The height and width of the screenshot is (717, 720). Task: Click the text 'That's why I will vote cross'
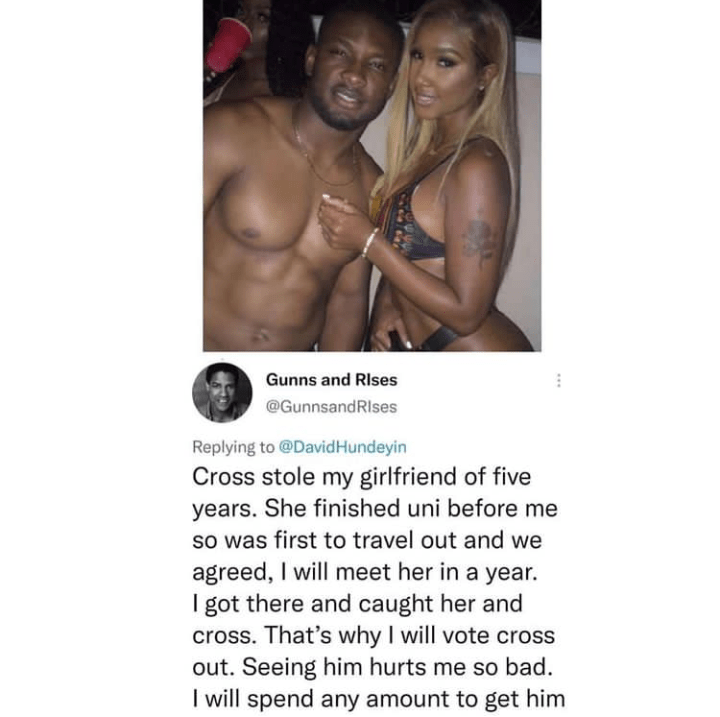pos(410,636)
